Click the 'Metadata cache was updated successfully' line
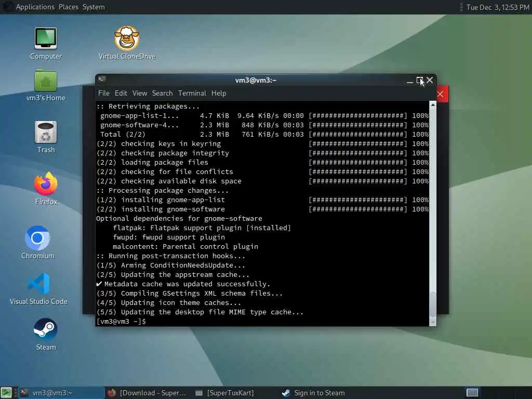 coord(183,284)
